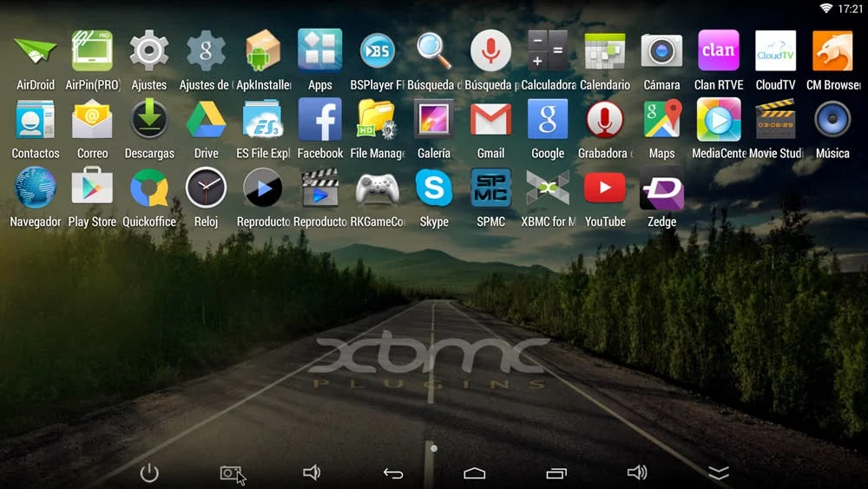Open voice search microphone app
The width and height of the screenshot is (868, 489).
tap(490, 51)
